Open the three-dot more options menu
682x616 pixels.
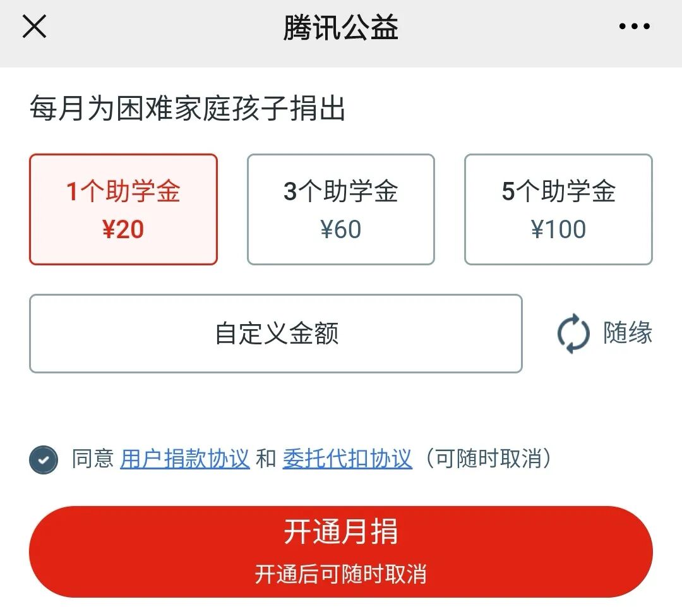634,27
